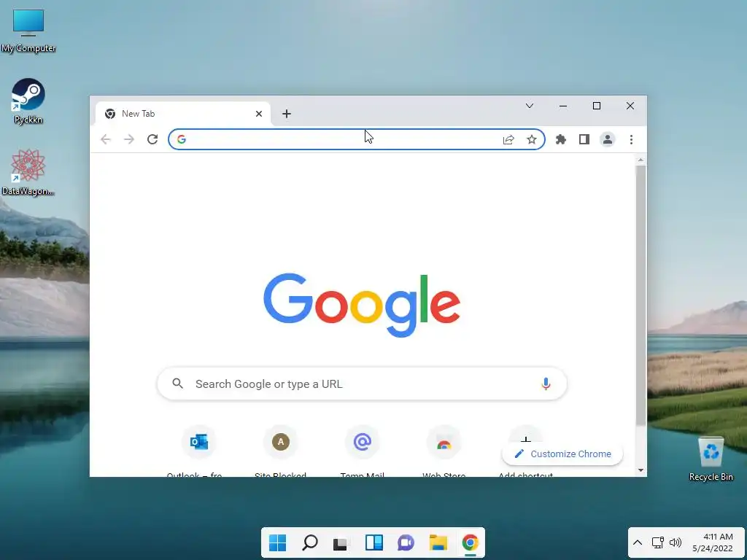Open the Widgets taskbar icon
The image size is (747, 560).
click(x=374, y=542)
